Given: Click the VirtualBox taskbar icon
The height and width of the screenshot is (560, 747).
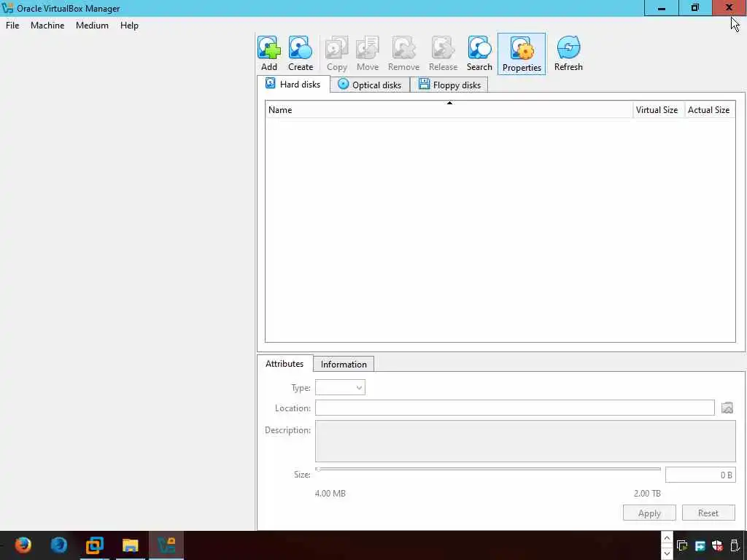Looking at the screenshot, I should click(166, 545).
